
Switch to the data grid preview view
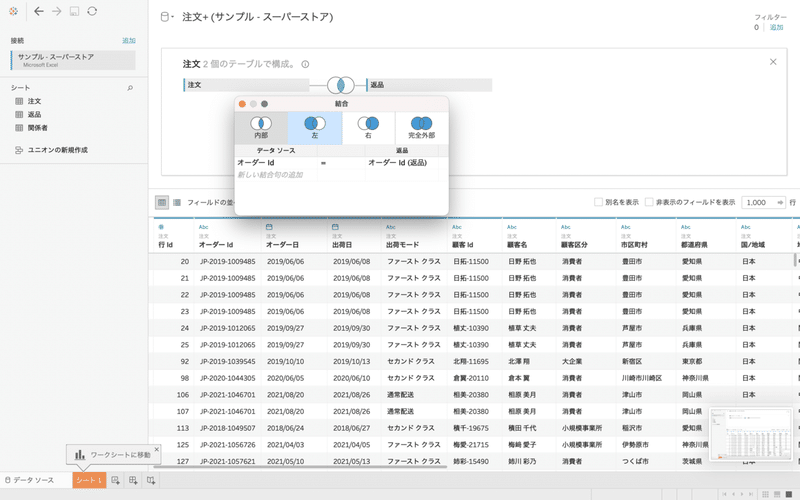point(162,203)
